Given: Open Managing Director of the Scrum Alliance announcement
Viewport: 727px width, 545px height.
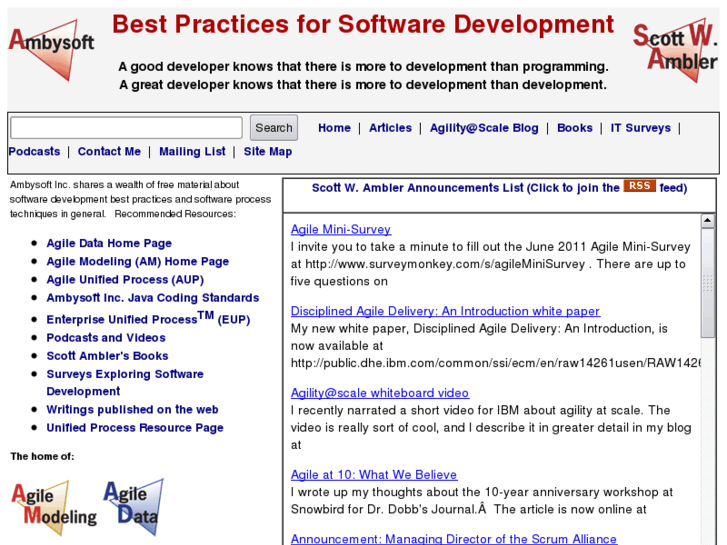Looking at the screenshot, I should point(453,539).
